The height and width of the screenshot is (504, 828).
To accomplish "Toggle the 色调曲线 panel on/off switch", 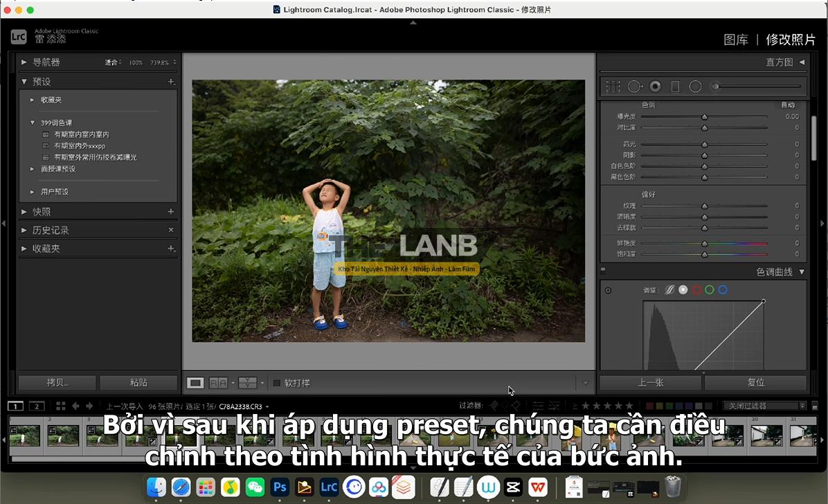I will tap(603, 272).
